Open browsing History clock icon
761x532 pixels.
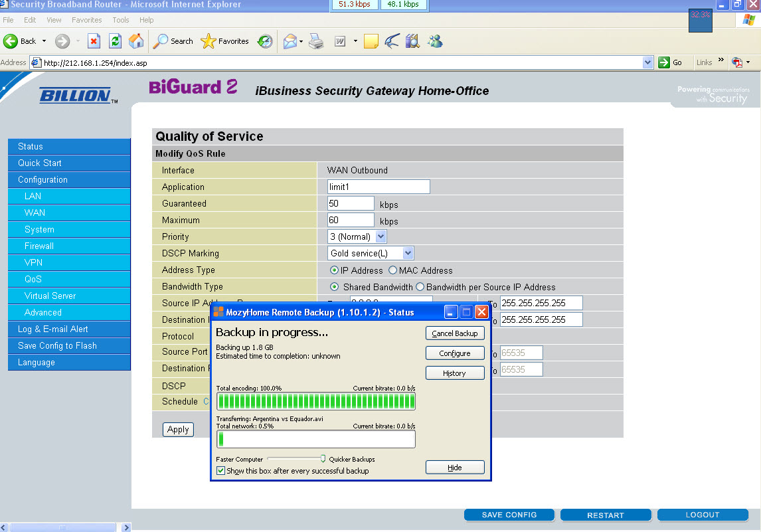[x=265, y=41]
